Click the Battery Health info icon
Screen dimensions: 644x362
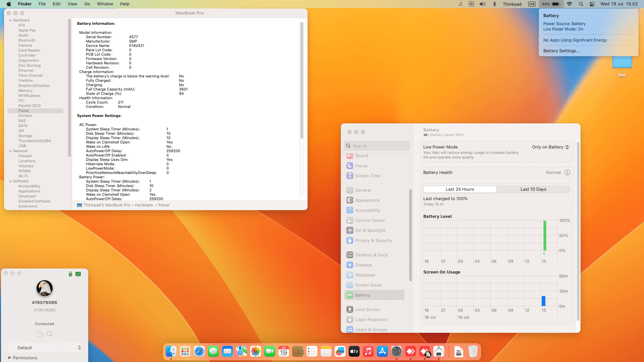pyautogui.click(x=567, y=173)
